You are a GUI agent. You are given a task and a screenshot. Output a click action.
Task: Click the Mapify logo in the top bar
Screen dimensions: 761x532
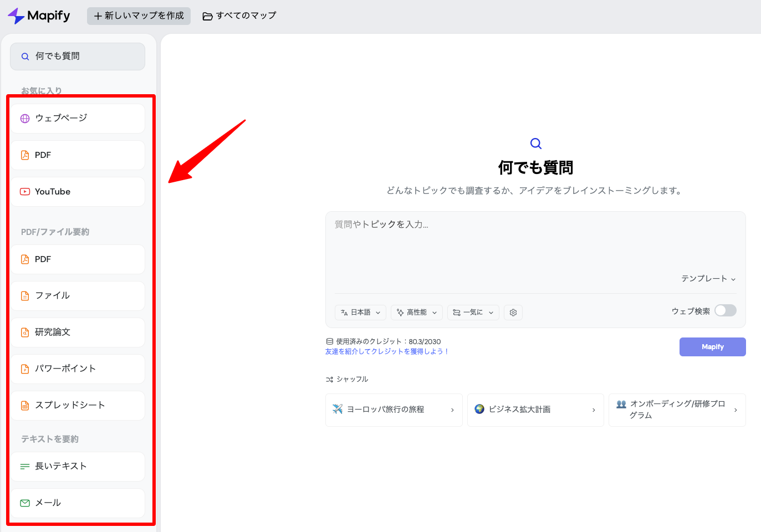[x=38, y=16]
